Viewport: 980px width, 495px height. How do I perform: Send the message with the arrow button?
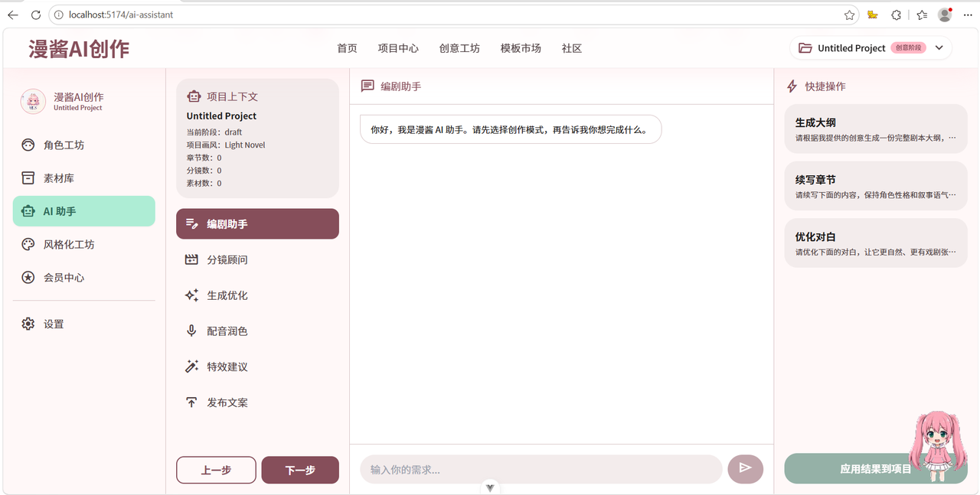point(745,469)
